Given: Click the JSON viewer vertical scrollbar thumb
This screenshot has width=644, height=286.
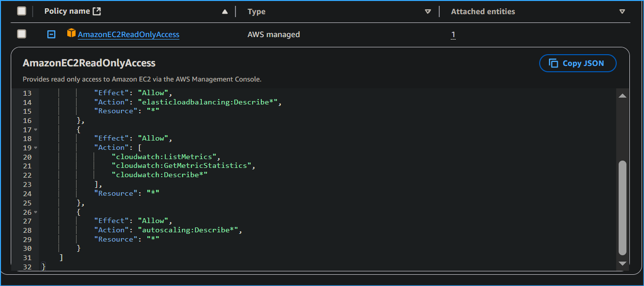Looking at the screenshot, I should [x=622, y=207].
